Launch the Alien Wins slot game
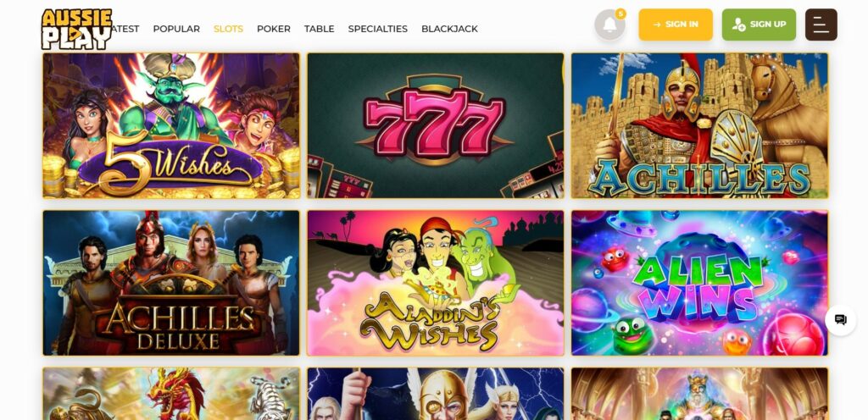The image size is (868, 420). [x=699, y=283]
